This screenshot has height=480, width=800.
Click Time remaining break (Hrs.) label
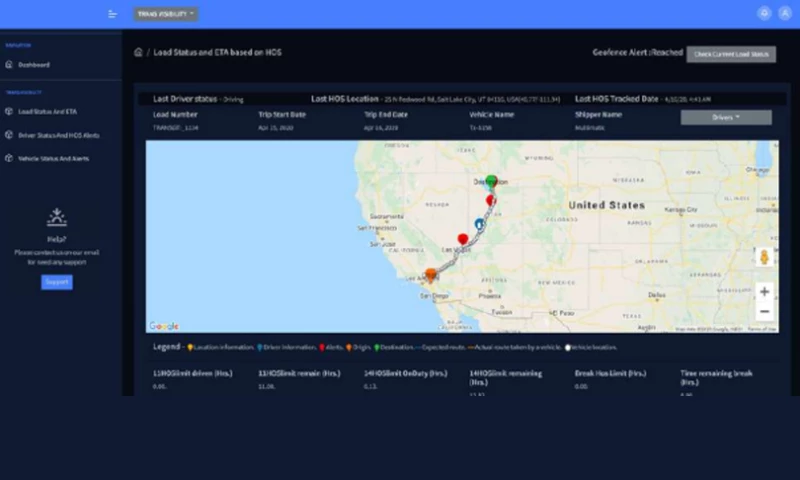pos(716,377)
